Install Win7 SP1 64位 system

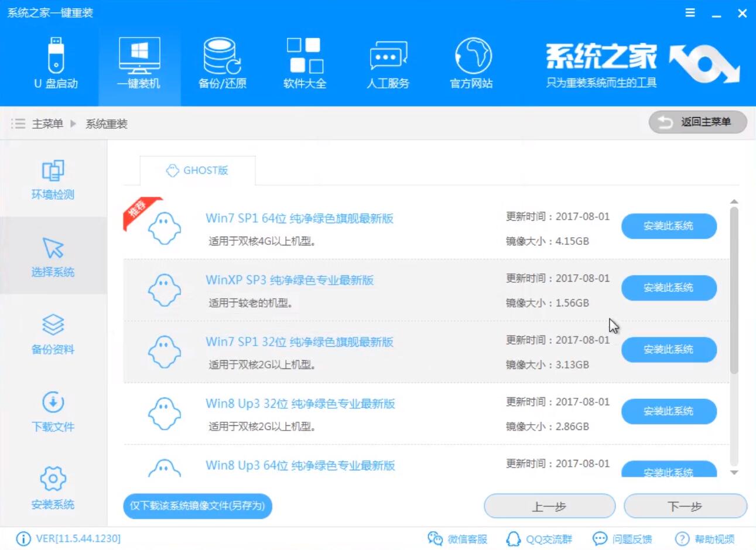[x=669, y=226]
